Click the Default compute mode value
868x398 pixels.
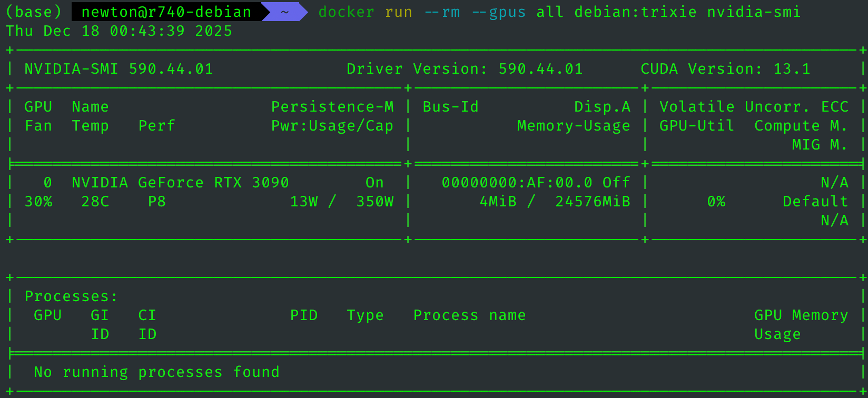pos(815,202)
